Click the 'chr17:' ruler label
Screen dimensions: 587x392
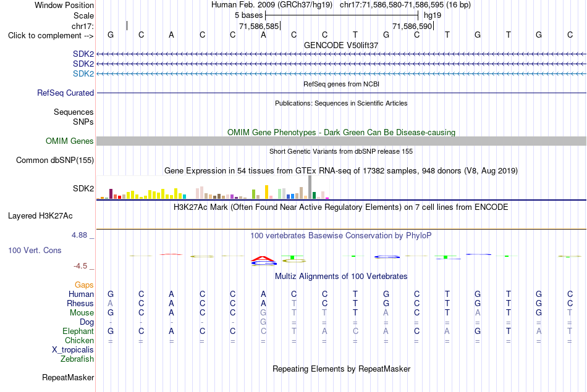pyautogui.click(x=82, y=26)
